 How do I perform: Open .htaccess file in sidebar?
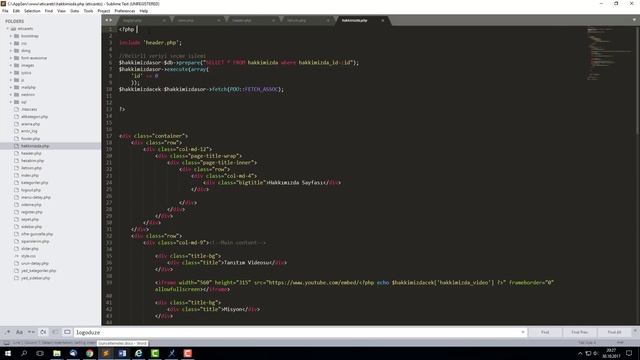(29, 109)
